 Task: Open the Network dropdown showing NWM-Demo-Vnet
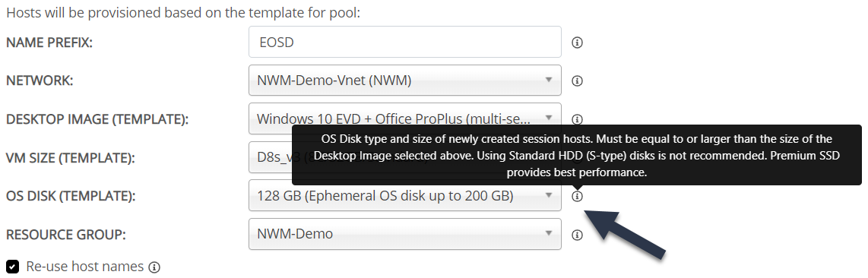(x=404, y=81)
